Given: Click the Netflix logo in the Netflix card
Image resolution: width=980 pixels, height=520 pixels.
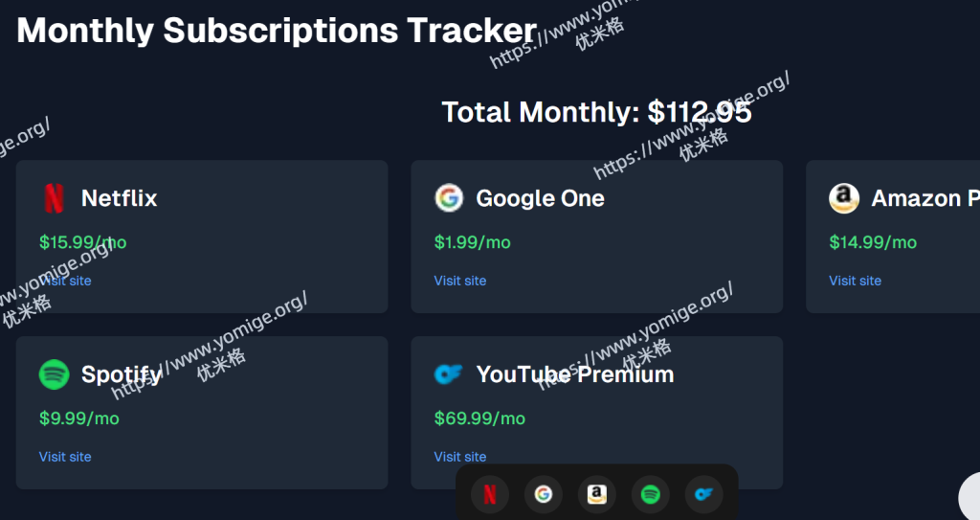Looking at the screenshot, I should click(55, 198).
